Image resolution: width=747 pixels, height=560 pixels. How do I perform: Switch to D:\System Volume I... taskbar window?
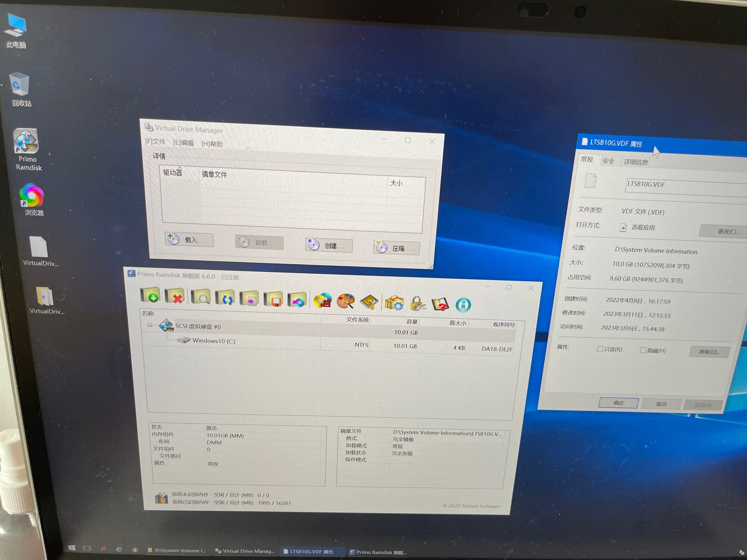(177, 550)
